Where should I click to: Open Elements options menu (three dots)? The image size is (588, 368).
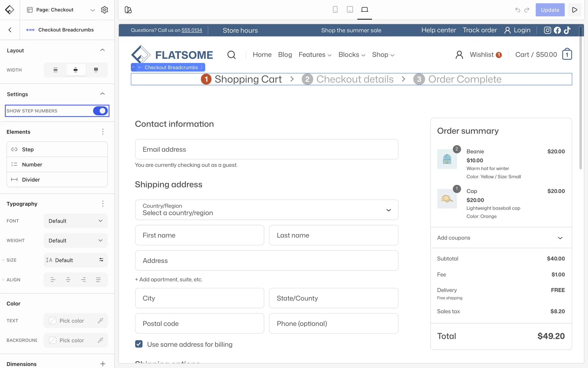click(x=103, y=131)
